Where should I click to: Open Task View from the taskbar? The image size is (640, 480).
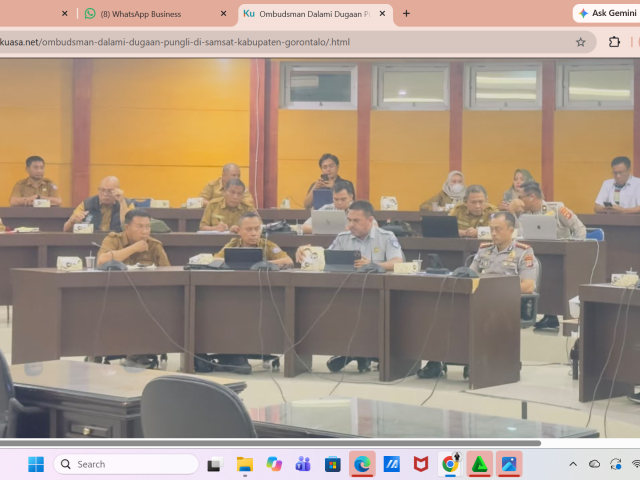pyautogui.click(x=215, y=464)
